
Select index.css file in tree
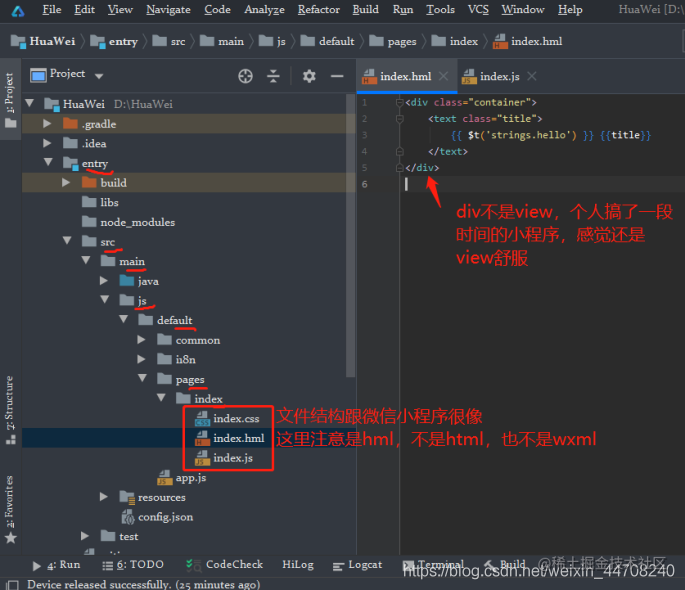coord(227,418)
